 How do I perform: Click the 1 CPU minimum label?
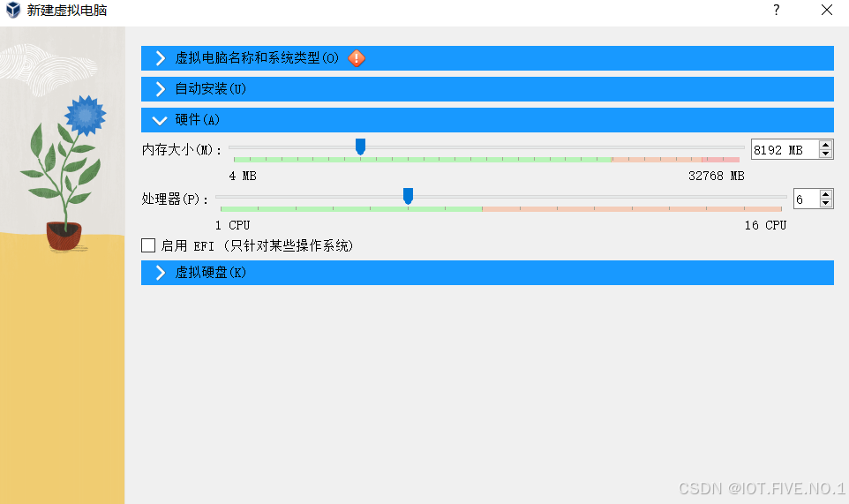tap(233, 225)
